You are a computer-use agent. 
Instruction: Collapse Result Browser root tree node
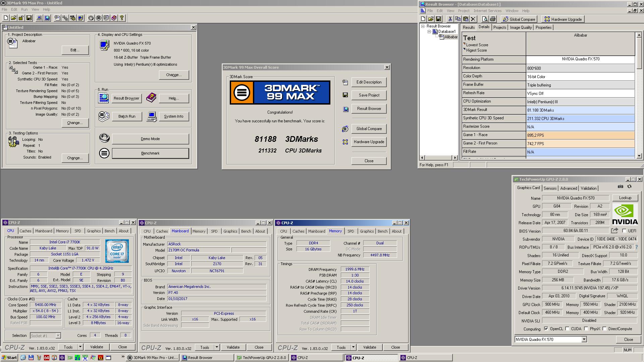tap(423, 26)
